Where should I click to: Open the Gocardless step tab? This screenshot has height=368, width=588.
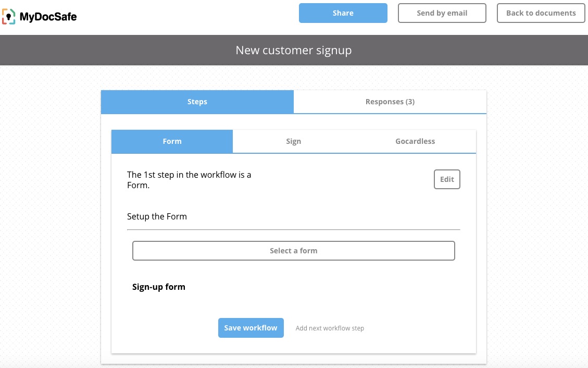[x=415, y=141]
